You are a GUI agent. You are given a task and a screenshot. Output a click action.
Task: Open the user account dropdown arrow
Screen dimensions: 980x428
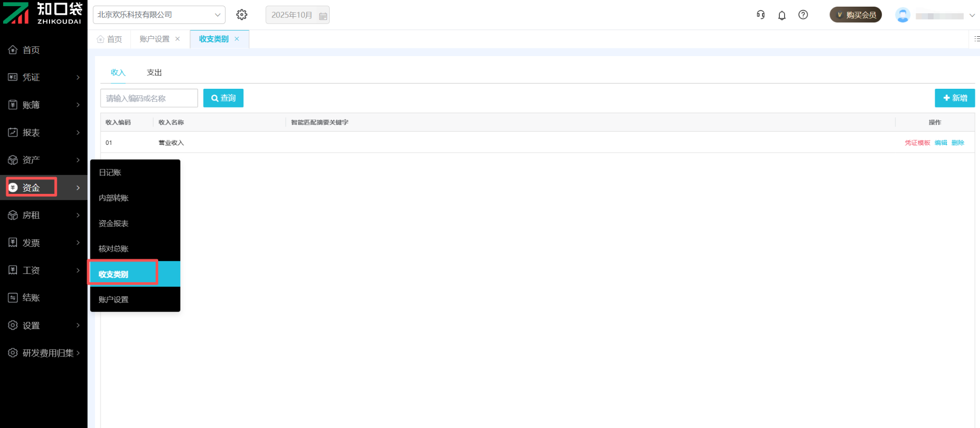[x=972, y=15]
